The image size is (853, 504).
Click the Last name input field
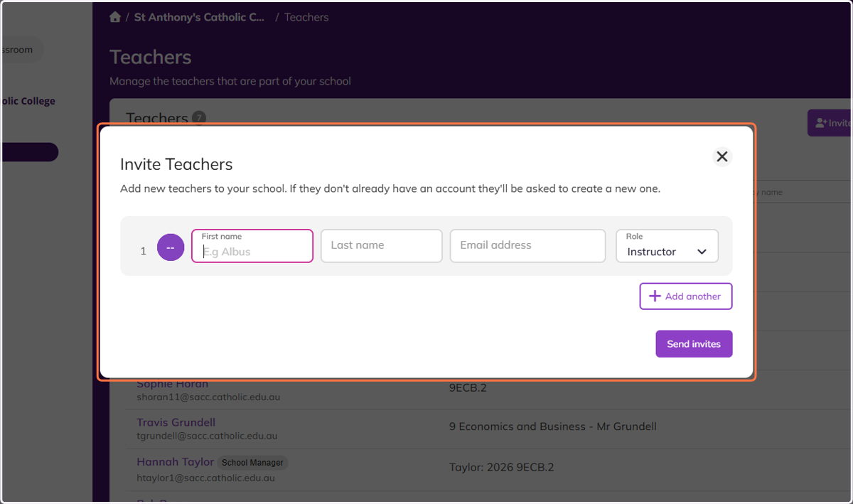[x=382, y=246]
